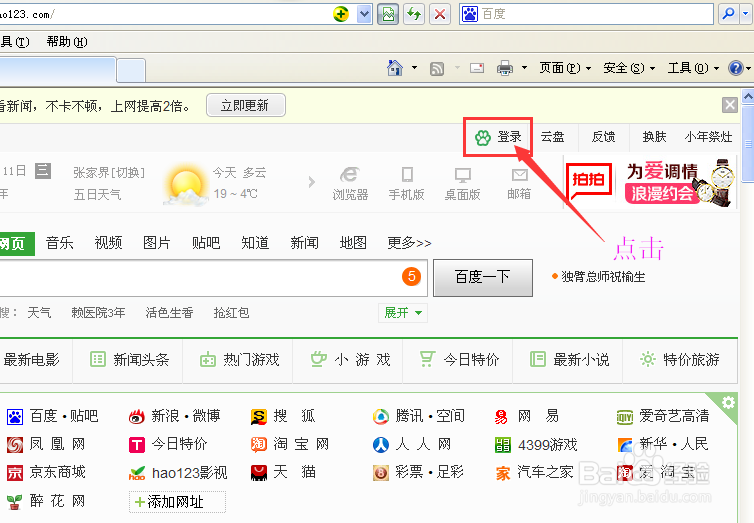The height and width of the screenshot is (523, 754).
Task: Click the vertical scrollbar up arrow
Action: 748,97
